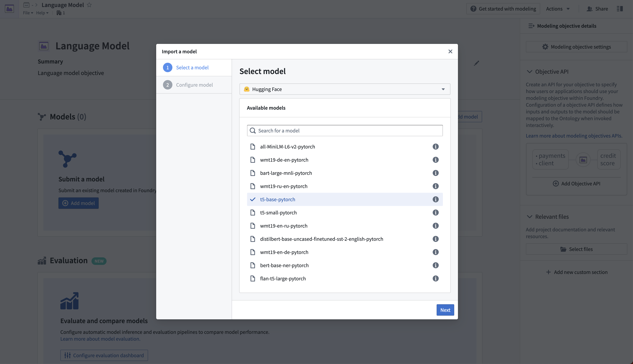633x364 pixels.
Task: Click the Modeling objective details panel icon
Action: tap(531, 26)
